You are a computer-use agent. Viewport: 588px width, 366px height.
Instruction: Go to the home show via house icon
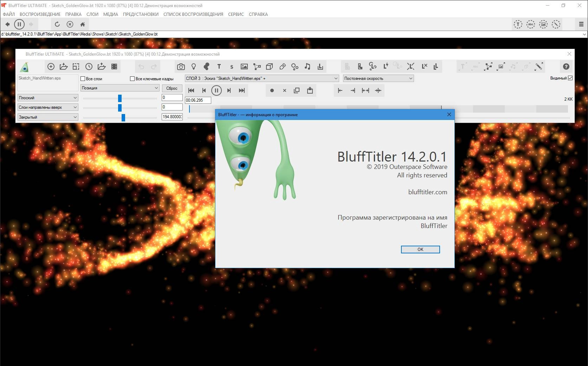point(83,24)
